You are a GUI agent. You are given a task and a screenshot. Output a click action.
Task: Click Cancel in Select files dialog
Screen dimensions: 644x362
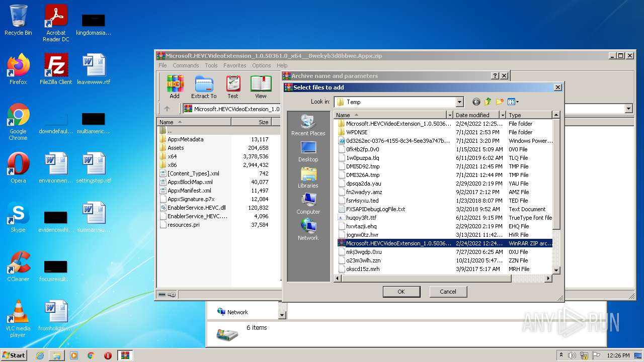pyautogui.click(x=448, y=292)
